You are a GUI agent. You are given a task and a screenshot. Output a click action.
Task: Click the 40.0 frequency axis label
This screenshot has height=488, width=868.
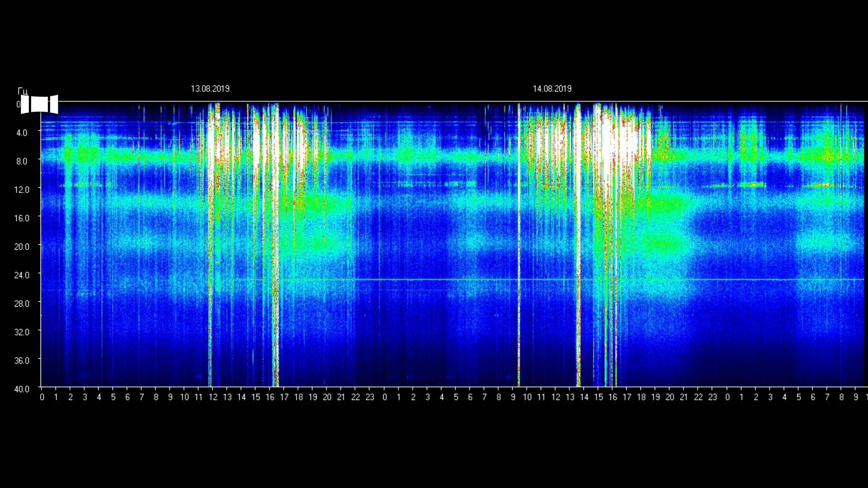pos(22,389)
